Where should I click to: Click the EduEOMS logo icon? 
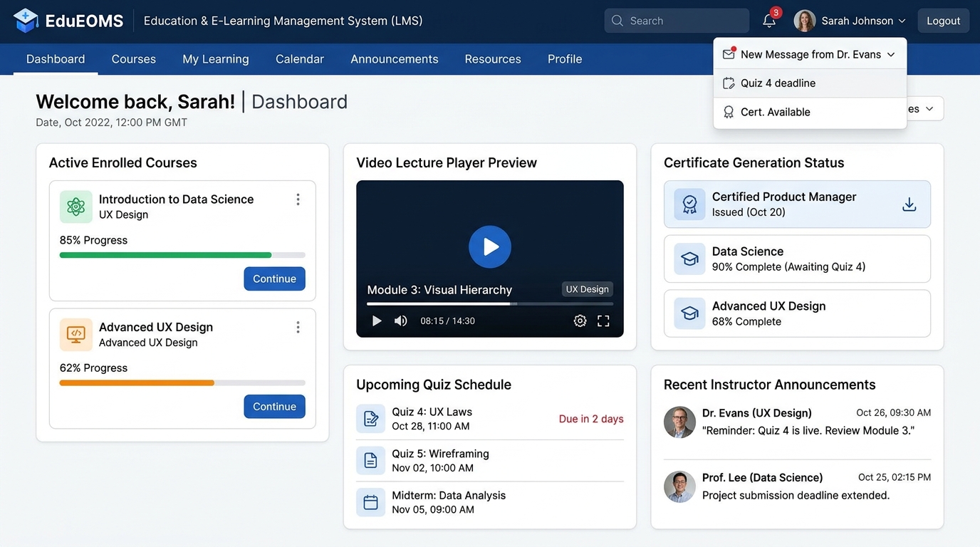26,21
